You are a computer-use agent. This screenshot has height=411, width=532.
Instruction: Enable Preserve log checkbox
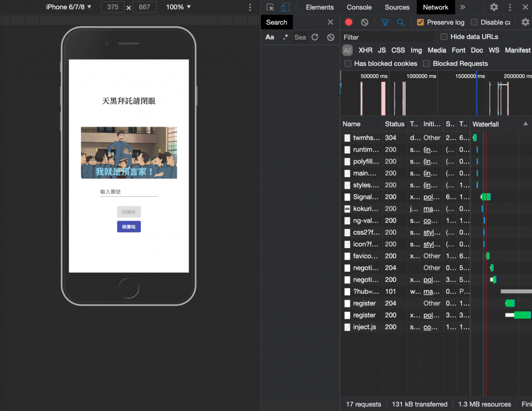point(420,22)
